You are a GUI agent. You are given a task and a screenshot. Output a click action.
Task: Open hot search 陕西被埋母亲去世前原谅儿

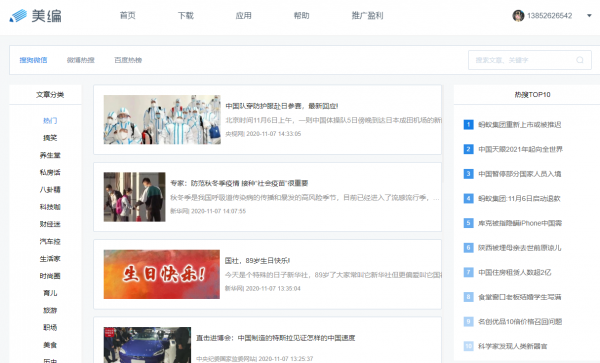click(x=520, y=248)
